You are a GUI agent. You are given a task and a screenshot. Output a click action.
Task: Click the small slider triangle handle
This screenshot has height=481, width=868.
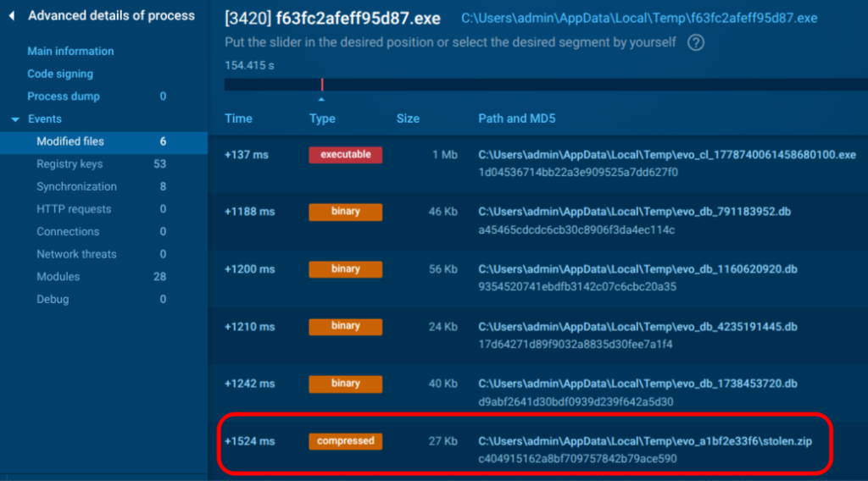tap(321, 100)
